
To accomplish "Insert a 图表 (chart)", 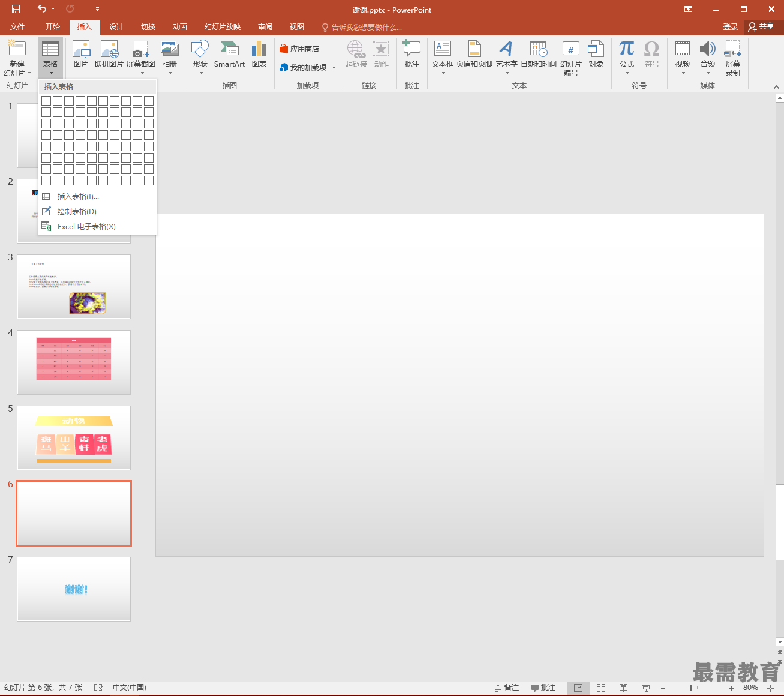I will pos(259,54).
